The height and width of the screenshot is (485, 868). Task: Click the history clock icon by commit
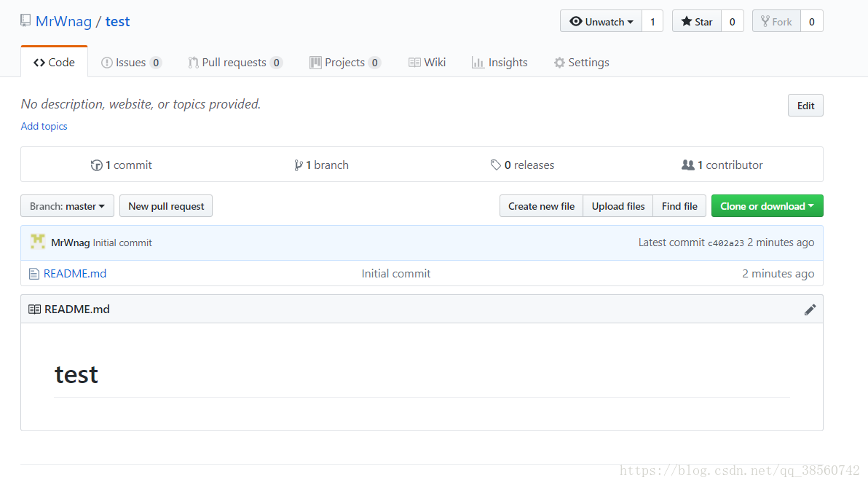point(96,165)
